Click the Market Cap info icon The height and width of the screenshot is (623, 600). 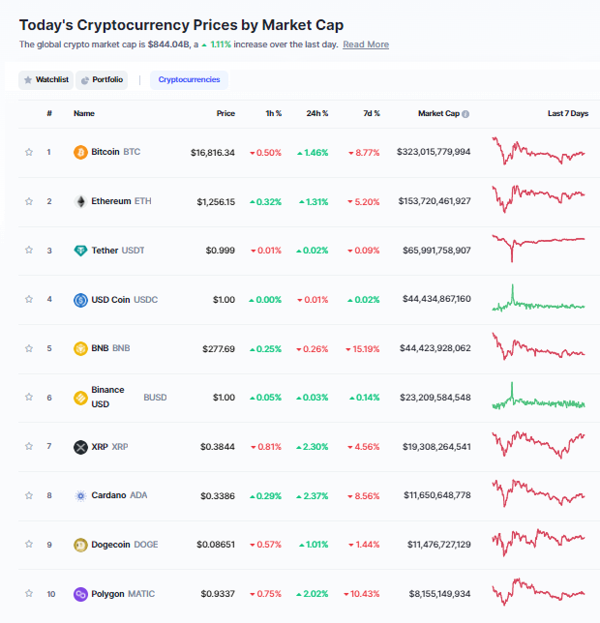pyautogui.click(x=466, y=114)
